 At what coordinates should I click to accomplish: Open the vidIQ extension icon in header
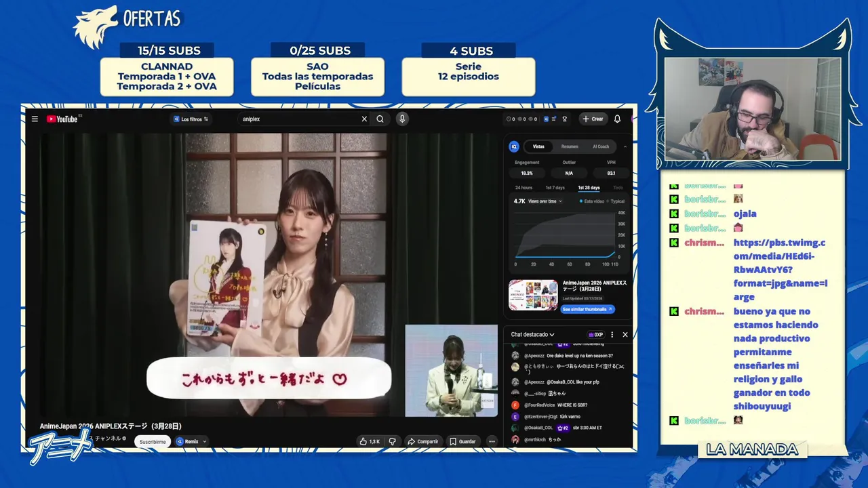[546, 119]
